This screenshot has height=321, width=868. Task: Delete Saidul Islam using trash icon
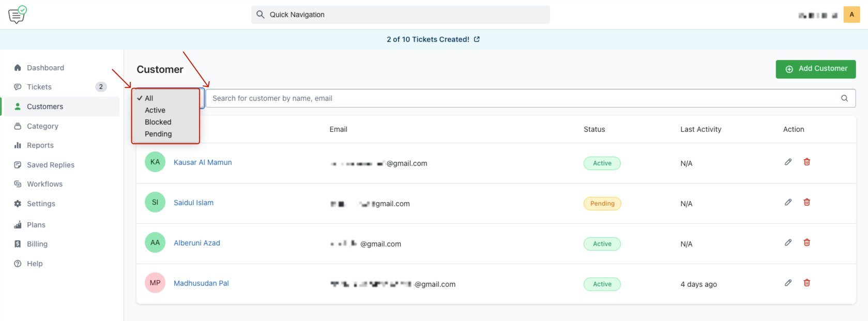806,203
